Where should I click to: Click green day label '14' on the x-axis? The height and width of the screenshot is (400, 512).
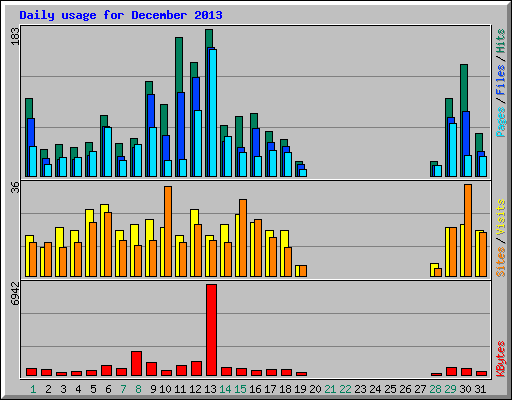click(x=225, y=389)
